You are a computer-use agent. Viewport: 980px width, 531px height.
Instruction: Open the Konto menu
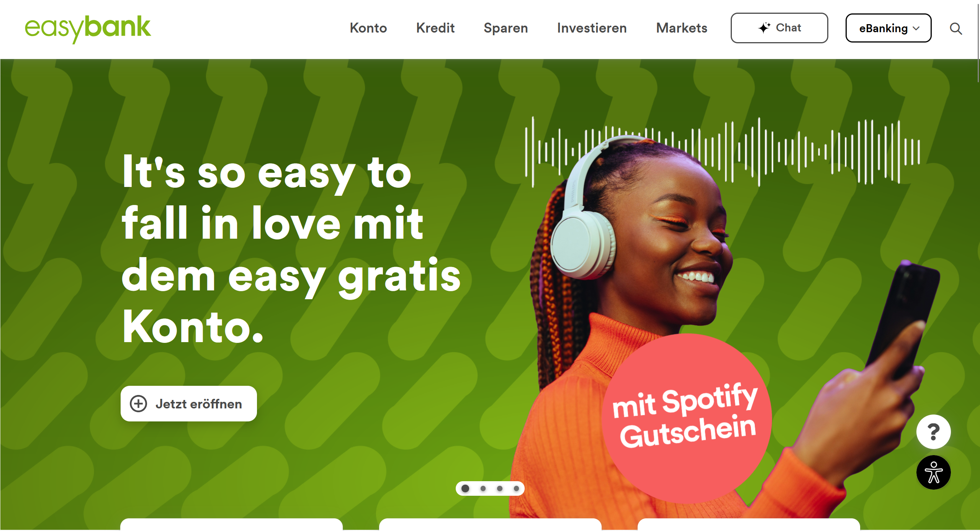click(x=368, y=28)
